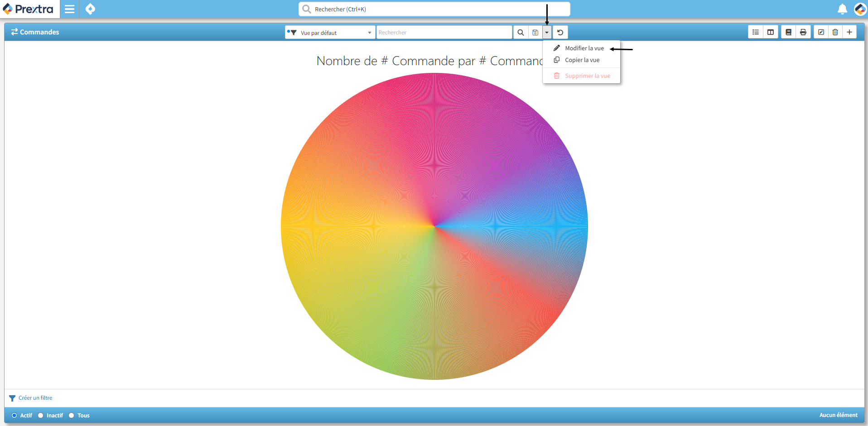Click the save view icon
Viewport: 868px width, 426px height.
tap(535, 33)
